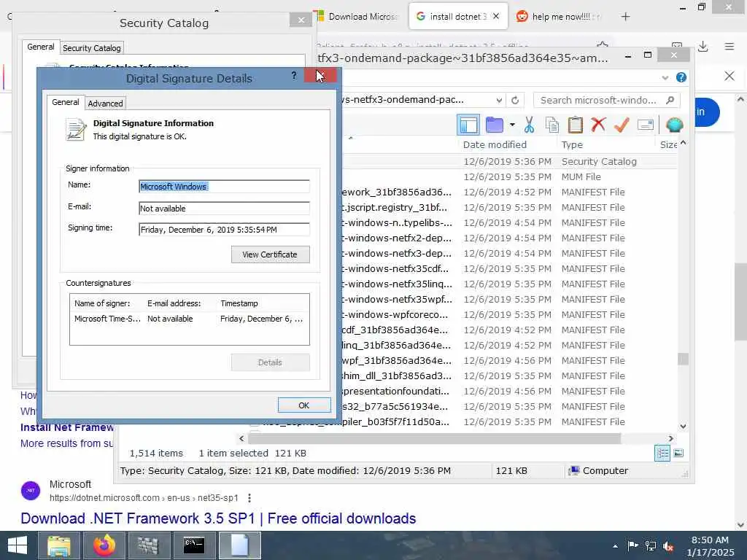Image resolution: width=747 pixels, height=560 pixels.
Task: Open Firefox Downloads panel
Action: point(703,47)
